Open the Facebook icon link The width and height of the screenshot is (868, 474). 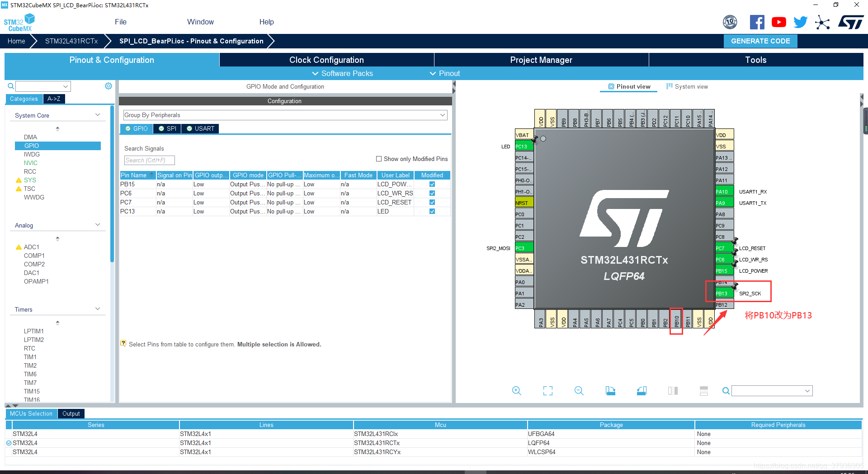757,22
